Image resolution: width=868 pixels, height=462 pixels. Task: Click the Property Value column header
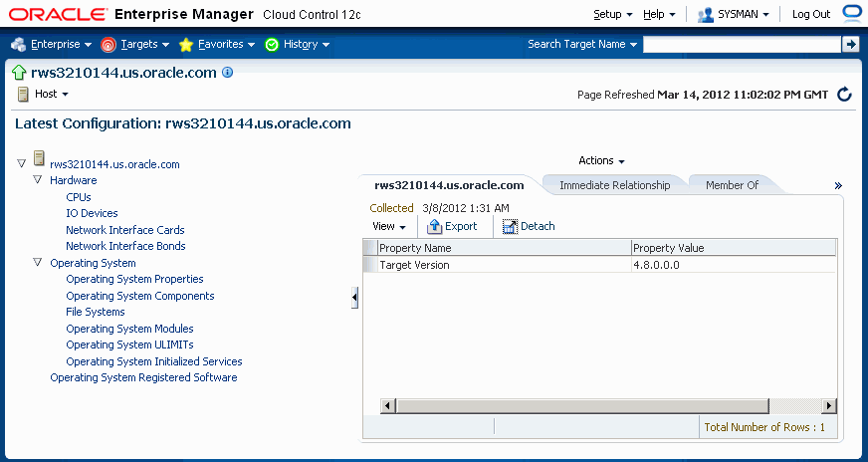[x=734, y=248]
